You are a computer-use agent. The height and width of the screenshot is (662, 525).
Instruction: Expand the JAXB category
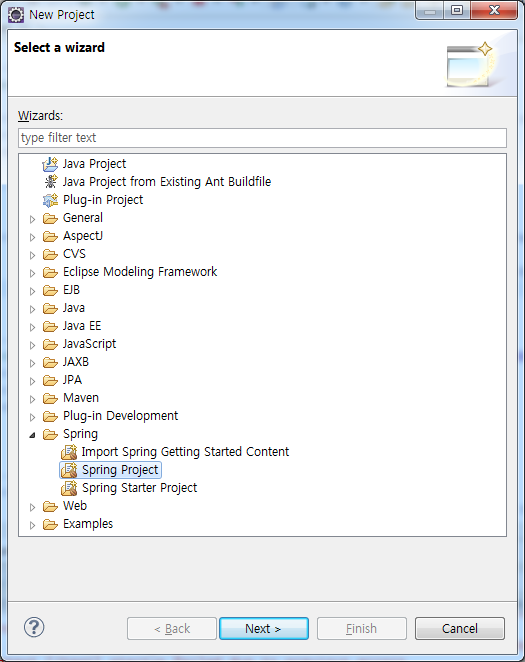tap(32, 364)
